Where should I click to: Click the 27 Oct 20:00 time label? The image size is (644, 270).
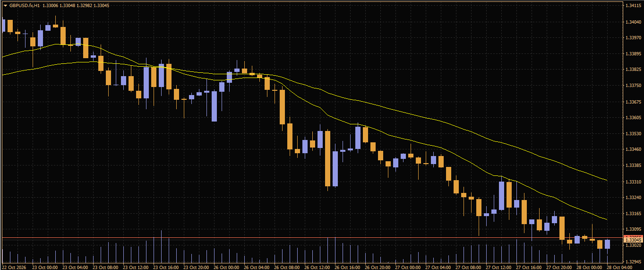tap(559, 267)
